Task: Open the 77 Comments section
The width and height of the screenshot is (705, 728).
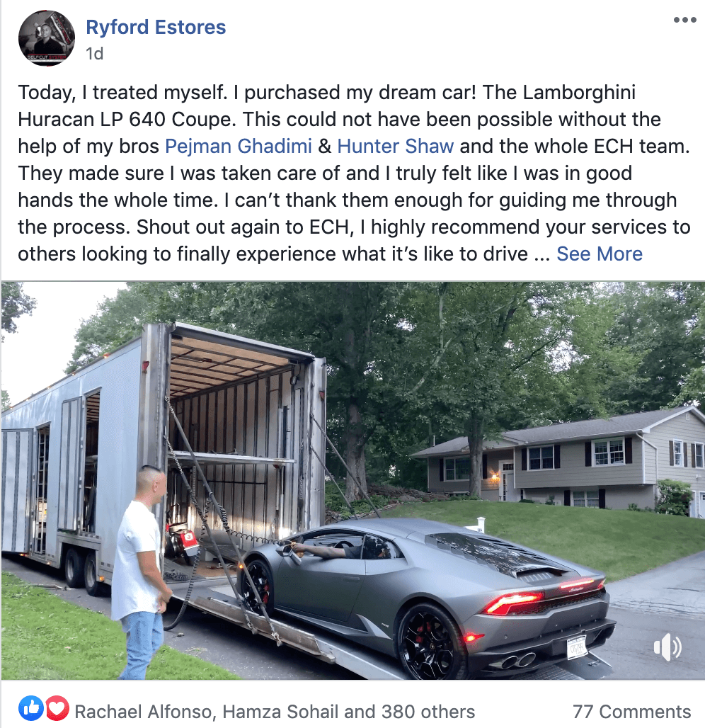Action: coord(631,711)
